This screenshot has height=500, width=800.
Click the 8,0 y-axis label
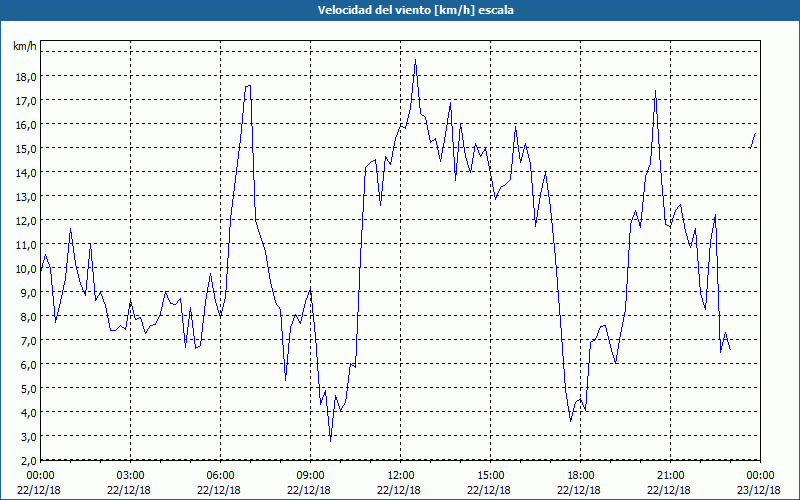click(29, 317)
